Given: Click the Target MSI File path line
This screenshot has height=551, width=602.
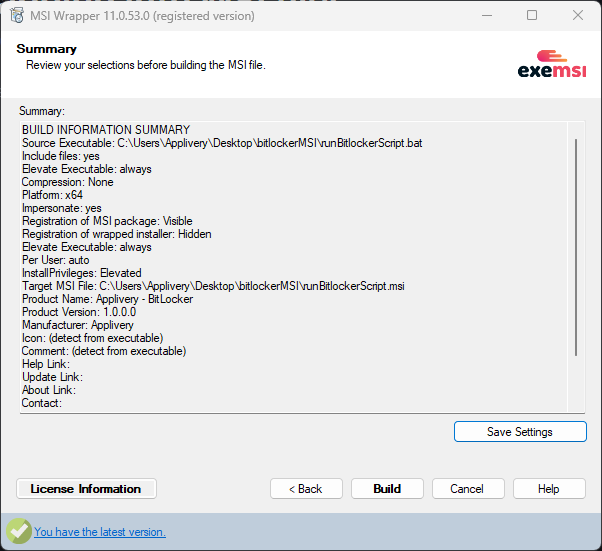Looking at the screenshot, I should tap(213, 286).
